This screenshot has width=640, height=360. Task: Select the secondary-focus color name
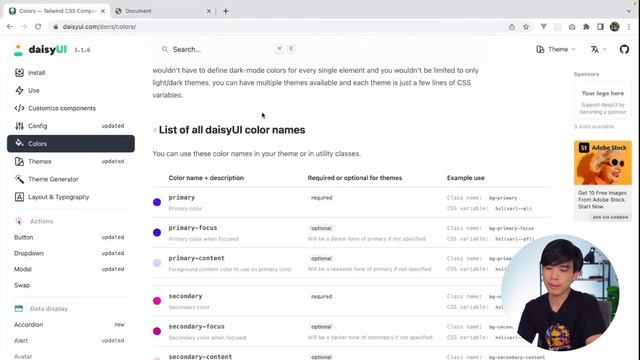(196, 327)
